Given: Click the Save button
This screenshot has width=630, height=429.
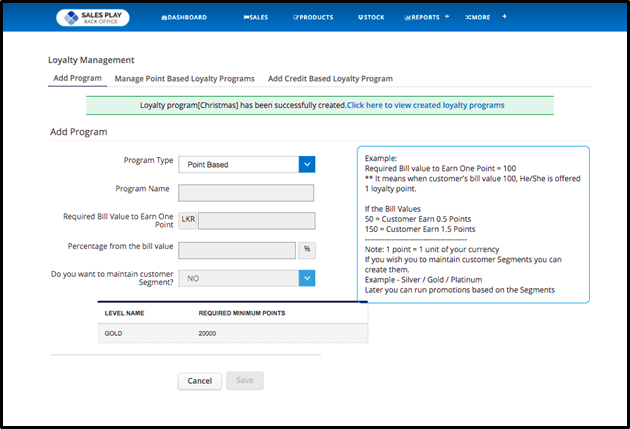Looking at the screenshot, I should click(x=245, y=380).
